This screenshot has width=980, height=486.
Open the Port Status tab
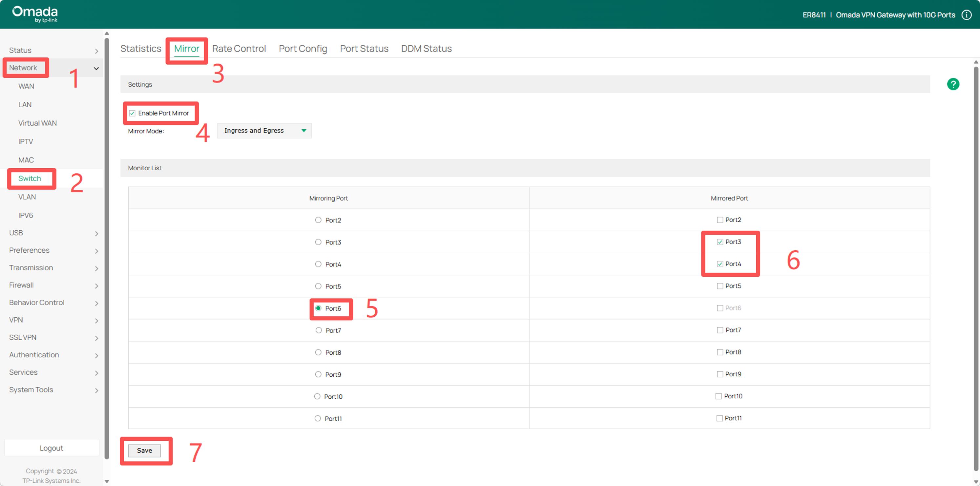click(x=364, y=49)
